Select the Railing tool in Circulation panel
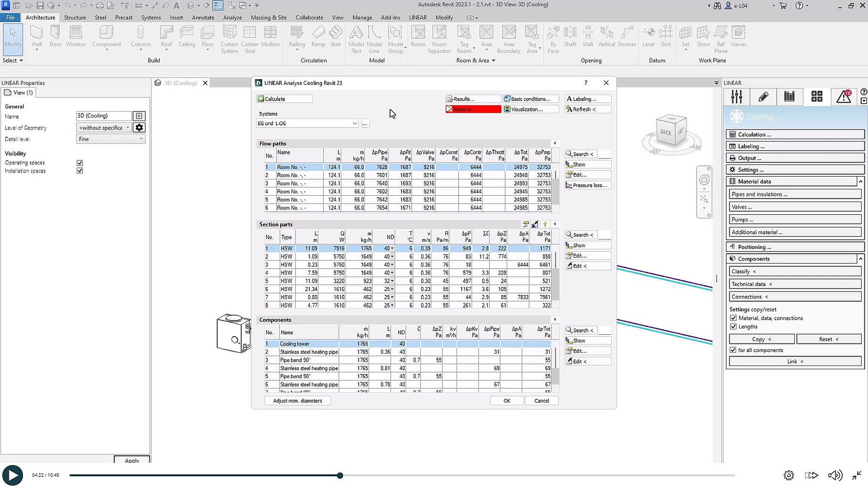The width and height of the screenshot is (868, 488). (296, 37)
